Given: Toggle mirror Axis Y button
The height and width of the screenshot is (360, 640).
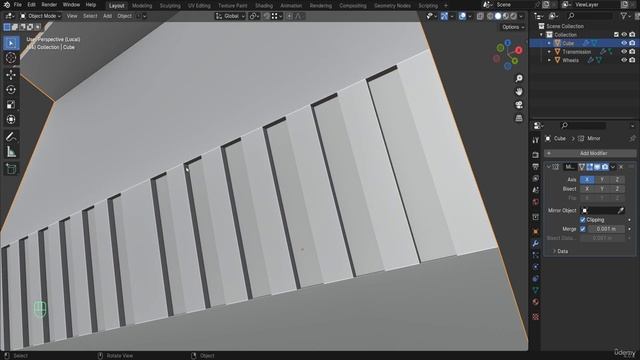Looking at the screenshot, I should point(602,180).
